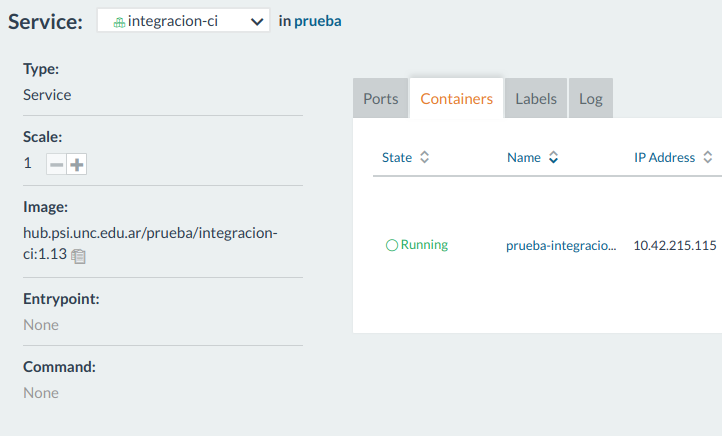Image resolution: width=722 pixels, height=436 pixels.
Task: Increase the scale with the plus button
Action: click(x=77, y=164)
